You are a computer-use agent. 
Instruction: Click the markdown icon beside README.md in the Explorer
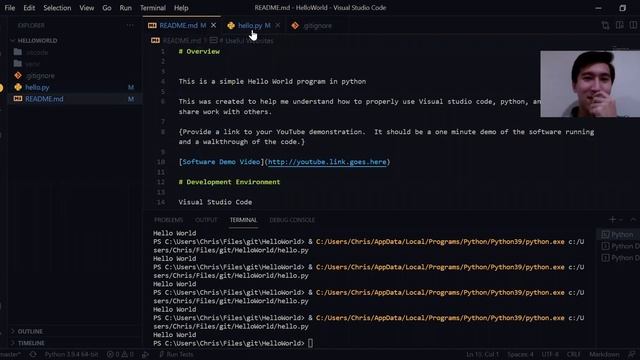[x=18, y=99]
